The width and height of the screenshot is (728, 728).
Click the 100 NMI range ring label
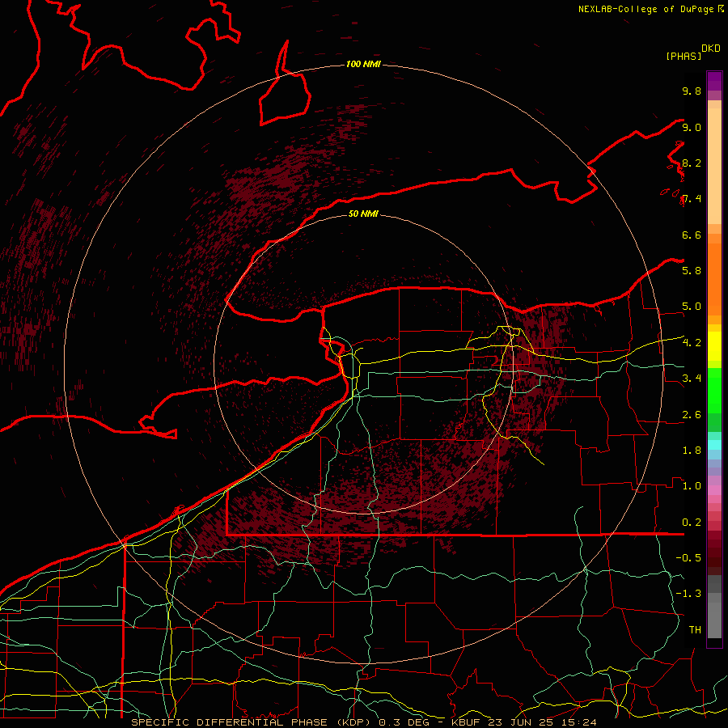coord(363,64)
